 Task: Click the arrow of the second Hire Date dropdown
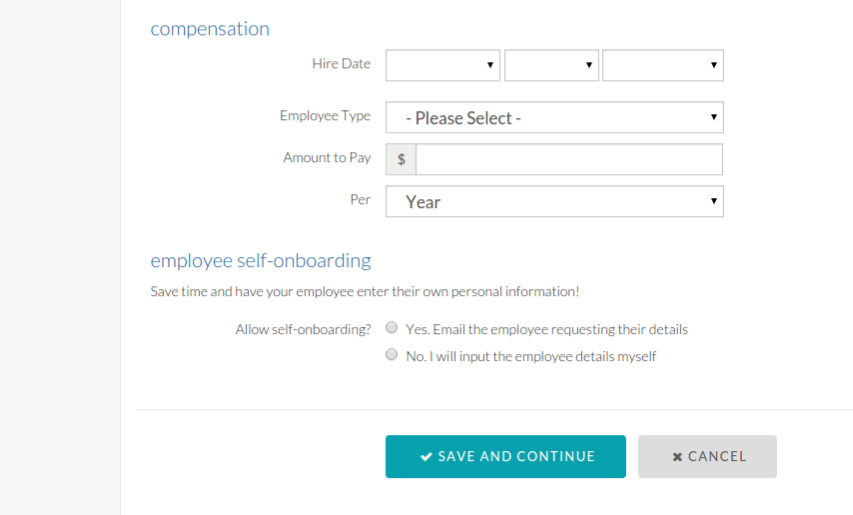589,65
